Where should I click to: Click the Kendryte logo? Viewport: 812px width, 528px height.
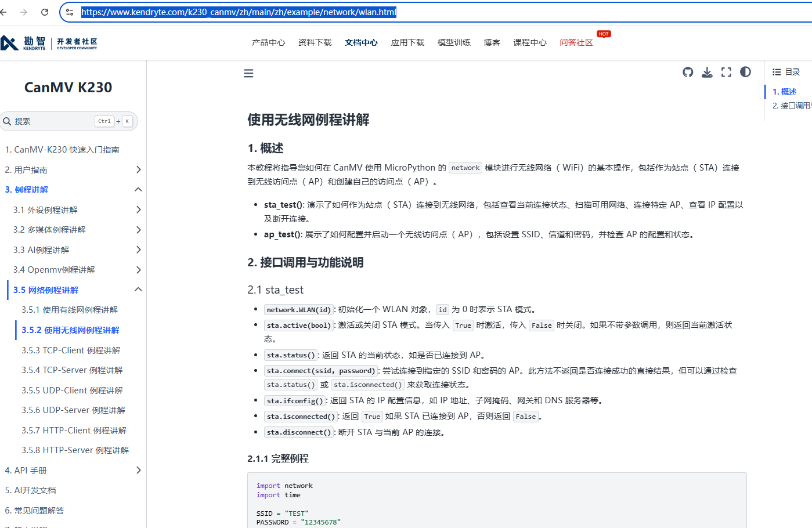point(49,43)
